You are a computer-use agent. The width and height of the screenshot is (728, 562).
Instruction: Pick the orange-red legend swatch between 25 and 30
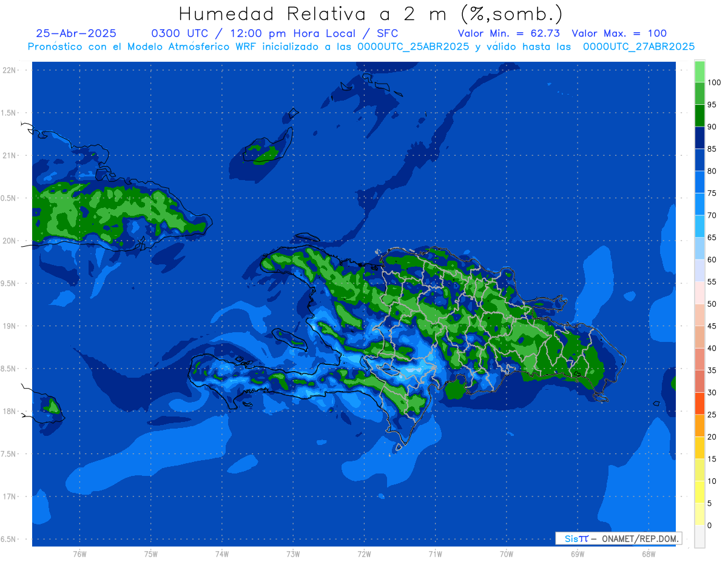[x=699, y=404]
